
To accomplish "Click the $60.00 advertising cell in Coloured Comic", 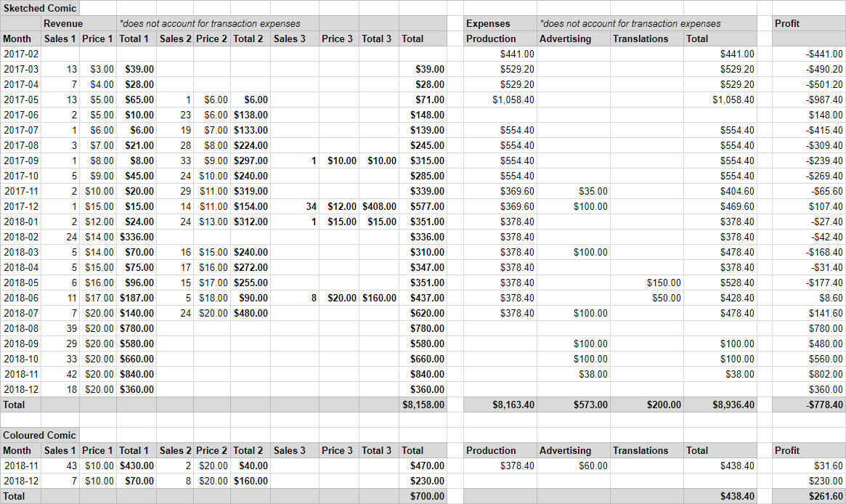I will point(574,466).
